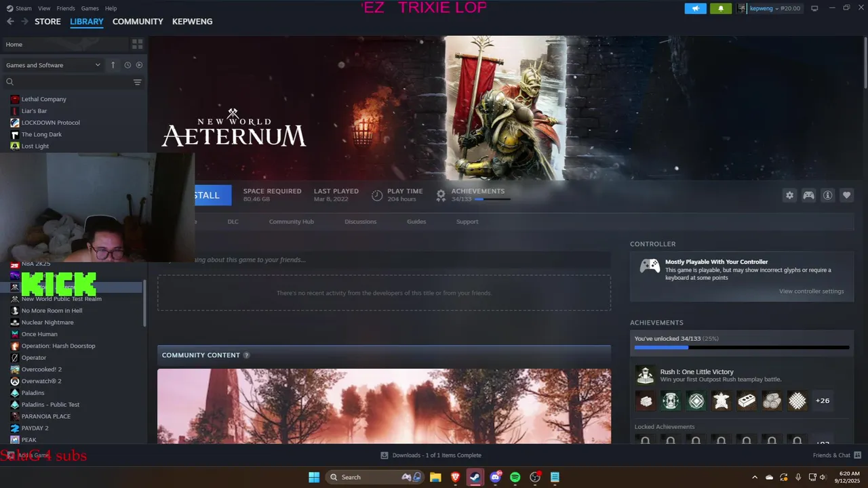This screenshot has height=488, width=868.
Task: Open the View menu
Action: (x=44, y=8)
